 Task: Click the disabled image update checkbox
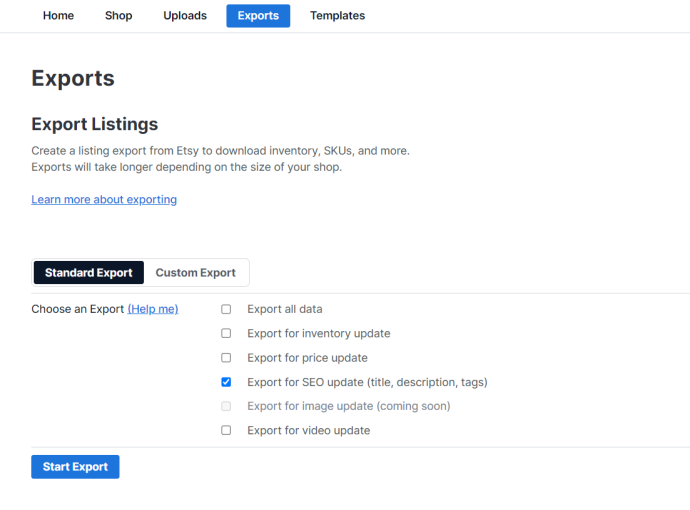226,406
